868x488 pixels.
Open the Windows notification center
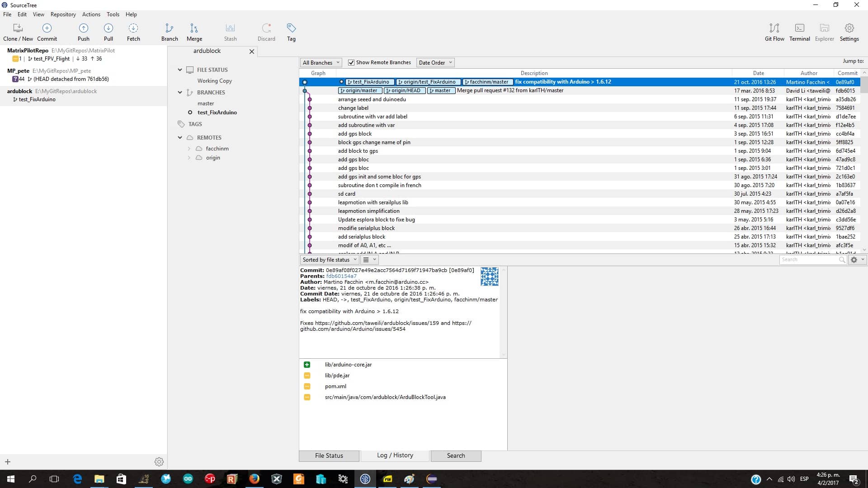click(x=854, y=479)
